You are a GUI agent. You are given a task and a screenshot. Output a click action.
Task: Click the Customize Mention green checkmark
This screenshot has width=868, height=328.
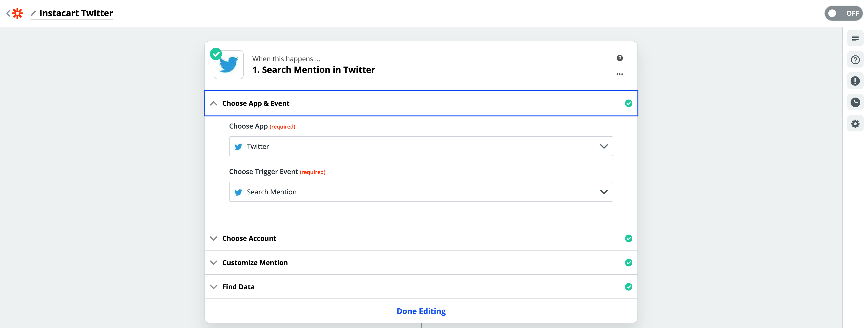pyautogui.click(x=628, y=263)
